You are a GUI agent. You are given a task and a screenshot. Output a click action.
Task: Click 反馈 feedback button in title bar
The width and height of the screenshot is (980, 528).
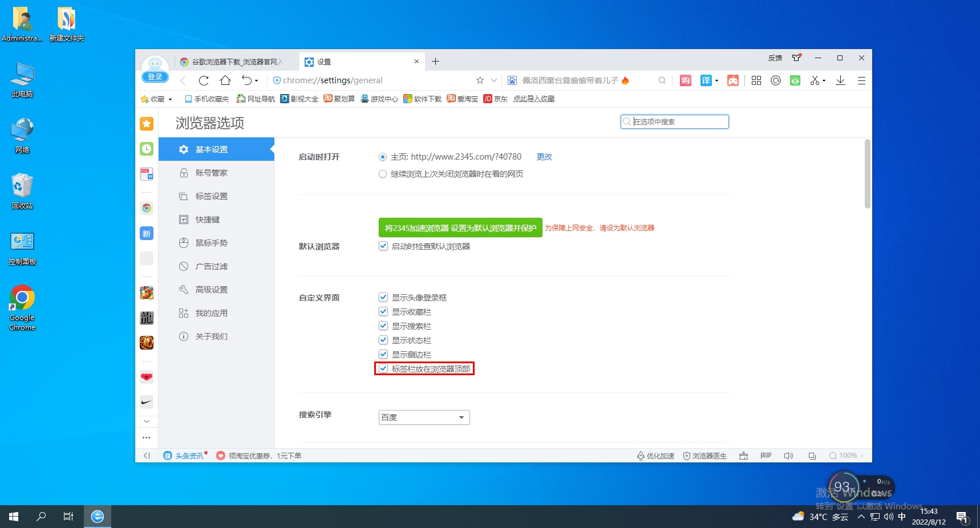click(775, 58)
